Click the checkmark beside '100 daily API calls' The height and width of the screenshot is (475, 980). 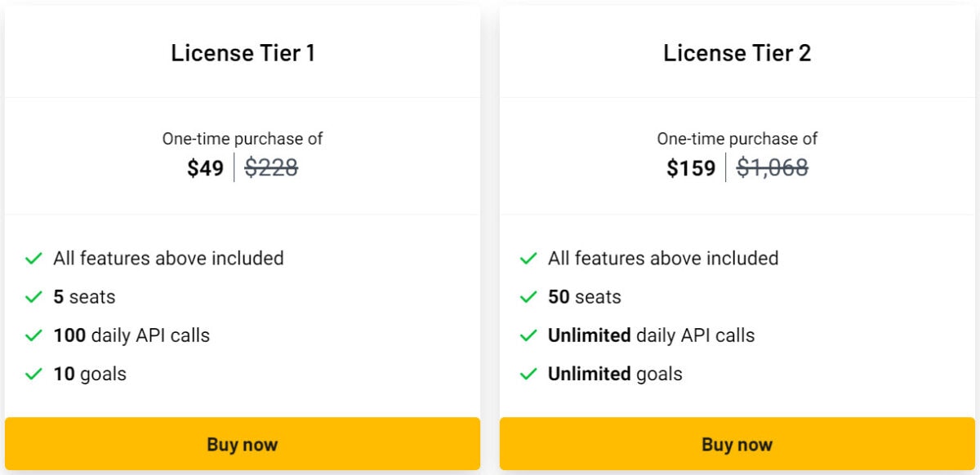tap(33, 335)
